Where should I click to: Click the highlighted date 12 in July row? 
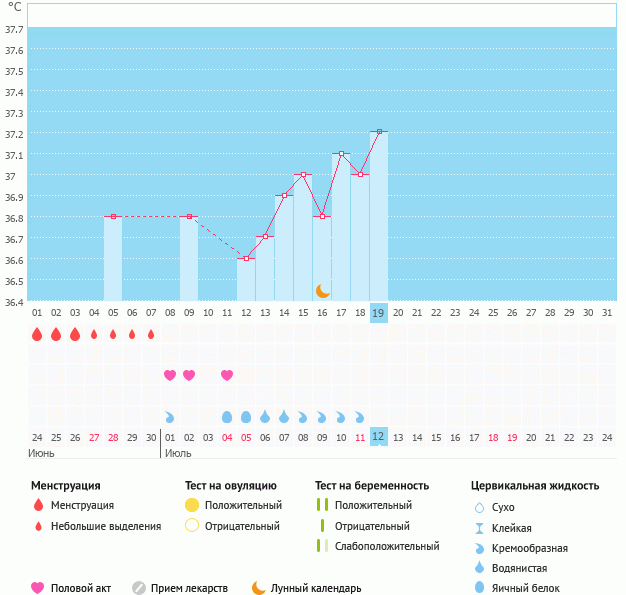[x=379, y=437]
